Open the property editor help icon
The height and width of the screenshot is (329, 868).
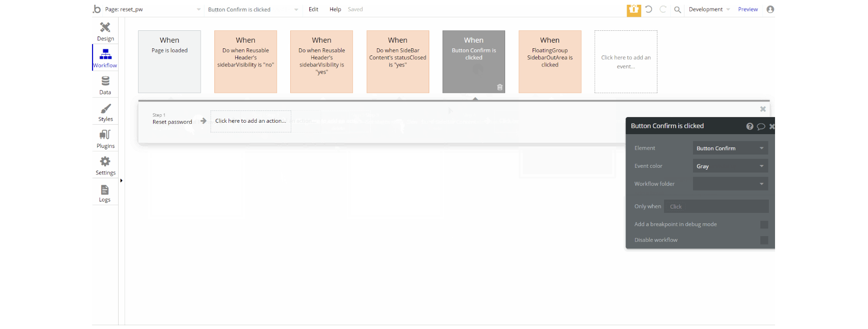coord(749,126)
